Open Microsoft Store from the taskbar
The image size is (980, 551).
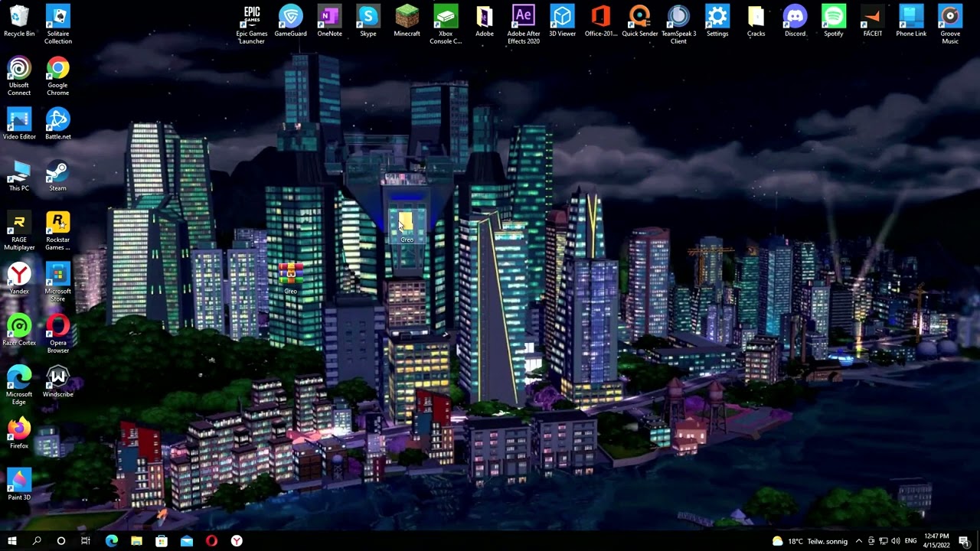(x=162, y=541)
